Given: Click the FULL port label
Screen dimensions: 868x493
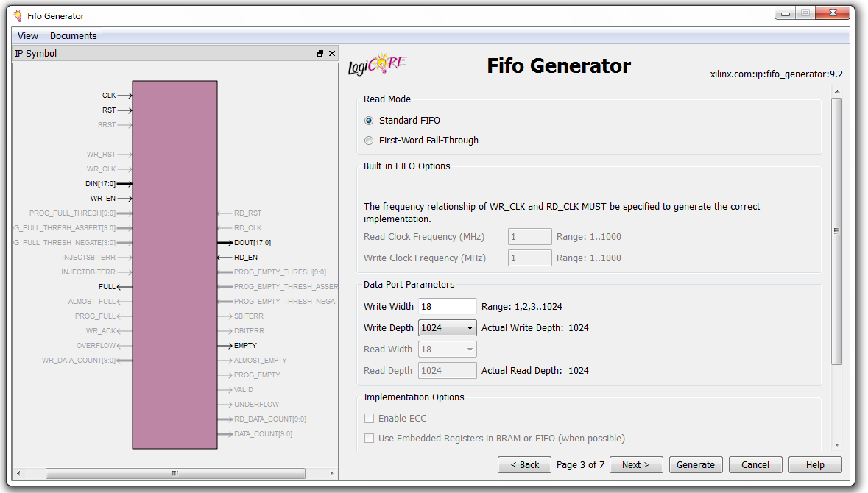Looking at the screenshot, I should tap(107, 287).
